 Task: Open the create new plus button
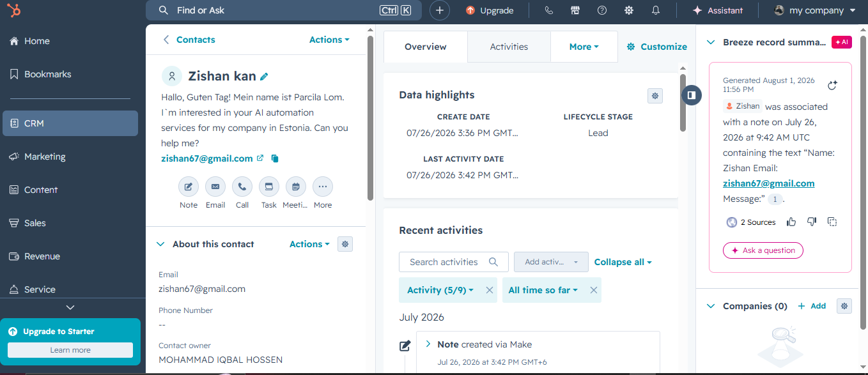pyautogui.click(x=440, y=10)
